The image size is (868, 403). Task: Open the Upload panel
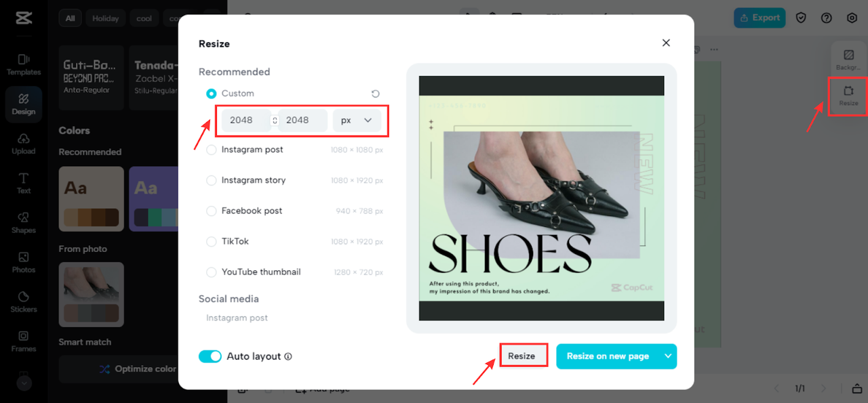[x=24, y=144]
